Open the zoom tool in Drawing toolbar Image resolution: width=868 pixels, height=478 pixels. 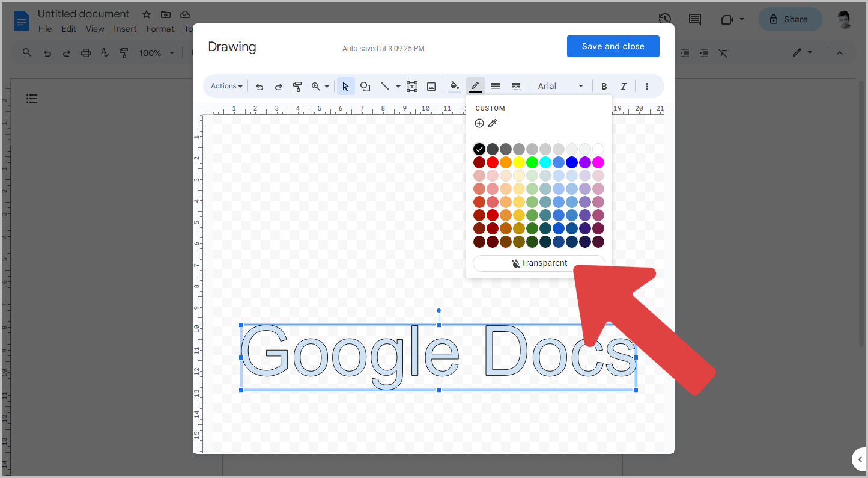click(x=316, y=87)
